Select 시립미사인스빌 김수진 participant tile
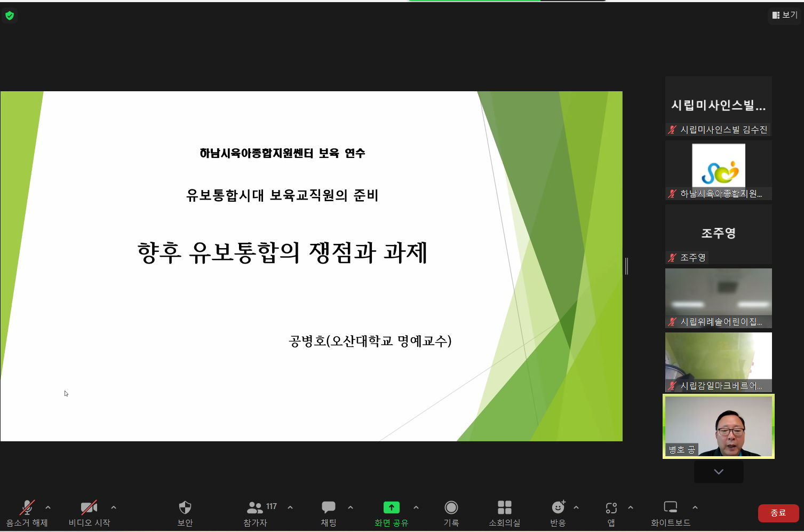This screenshot has height=532, width=804. point(719,106)
